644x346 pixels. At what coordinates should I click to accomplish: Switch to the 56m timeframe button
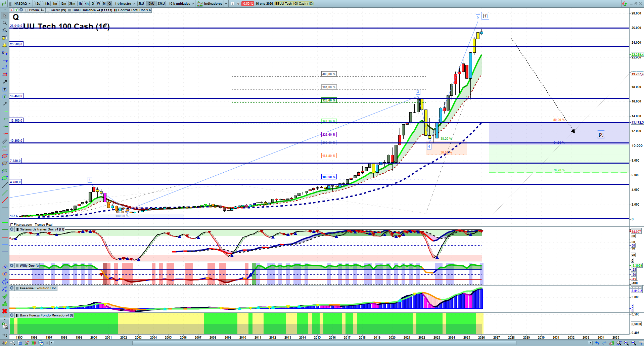72,4
